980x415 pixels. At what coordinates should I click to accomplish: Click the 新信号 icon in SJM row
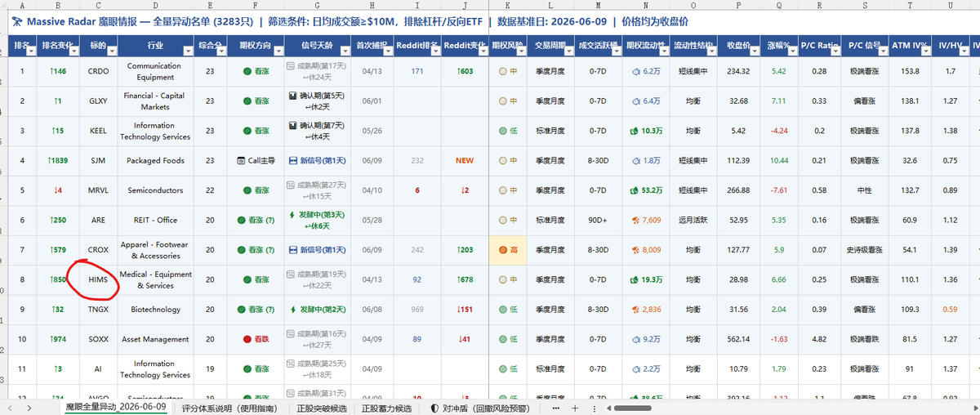pyautogui.click(x=293, y=160)
